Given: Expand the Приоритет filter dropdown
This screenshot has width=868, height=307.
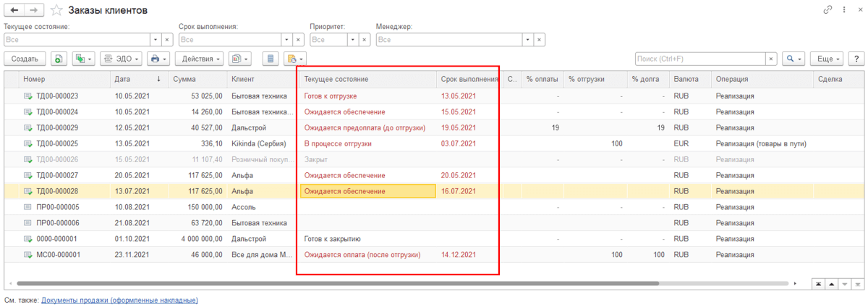Looking at the screenshot, I should [x=353, y=39].
